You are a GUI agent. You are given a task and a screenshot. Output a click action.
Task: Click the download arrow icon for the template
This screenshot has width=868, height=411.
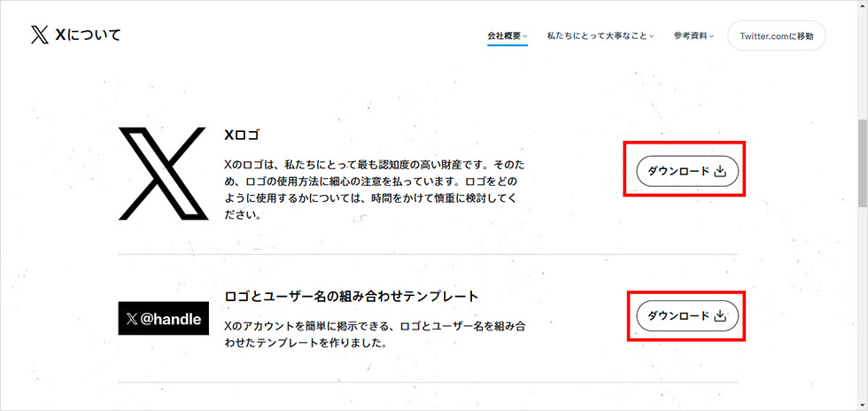[719, 316]
